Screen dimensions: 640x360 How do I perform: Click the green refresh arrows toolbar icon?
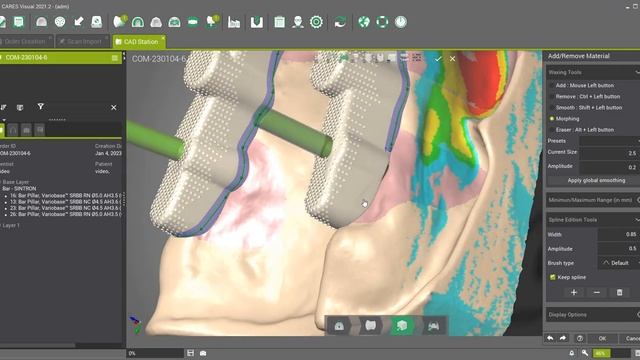pyautogui.click(x=340, y=22)
